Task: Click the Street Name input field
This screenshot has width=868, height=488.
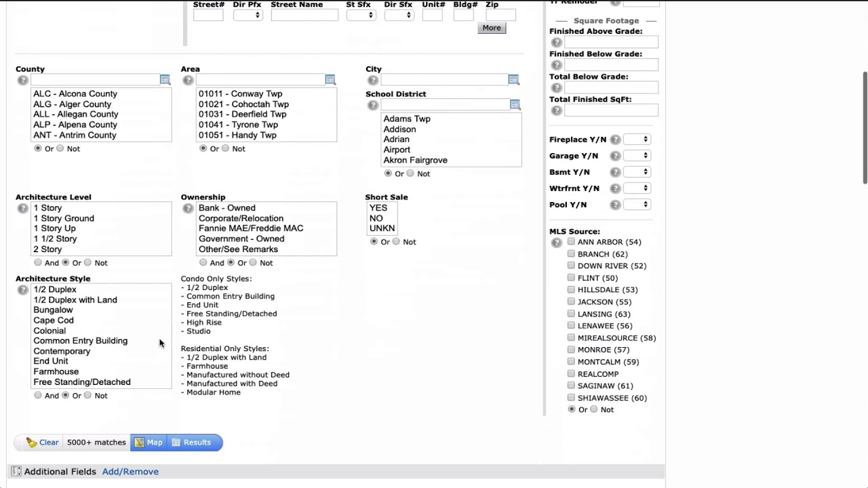Action: pyautogui.click(x=304, y=15)
